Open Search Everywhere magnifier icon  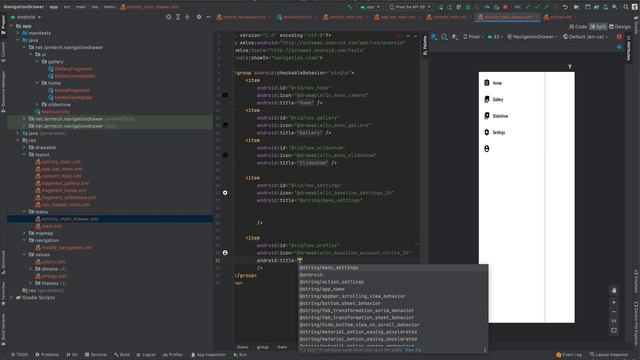click(x=626, y=7)
